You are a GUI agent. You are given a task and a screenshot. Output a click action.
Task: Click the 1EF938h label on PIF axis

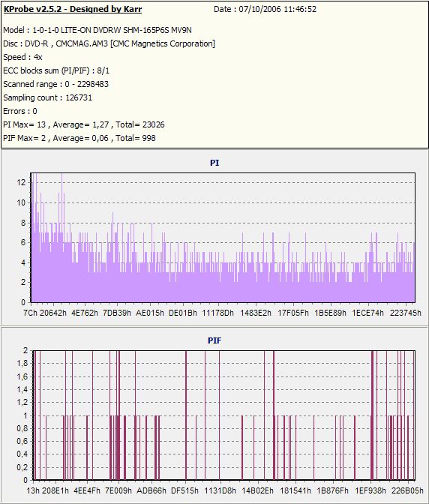coord(370,490)
